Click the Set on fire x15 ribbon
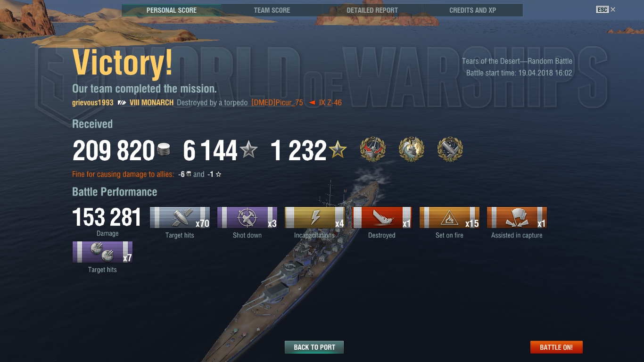The image size is (644, 362). coord(449,218)
